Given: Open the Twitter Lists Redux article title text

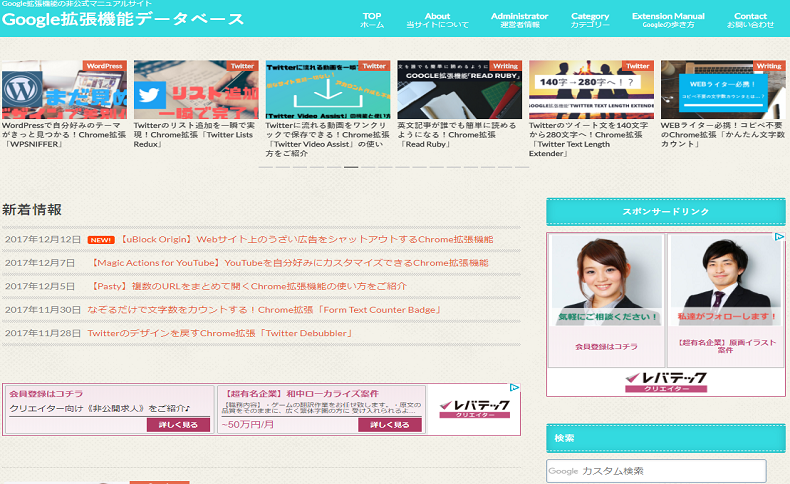Looking at the screenshot, I should (x=194, y=134).
